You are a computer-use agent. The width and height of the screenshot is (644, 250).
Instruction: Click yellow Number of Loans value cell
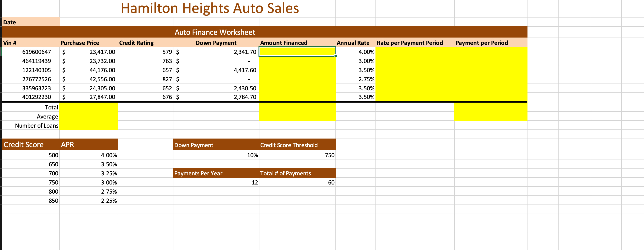pos(89,126)
